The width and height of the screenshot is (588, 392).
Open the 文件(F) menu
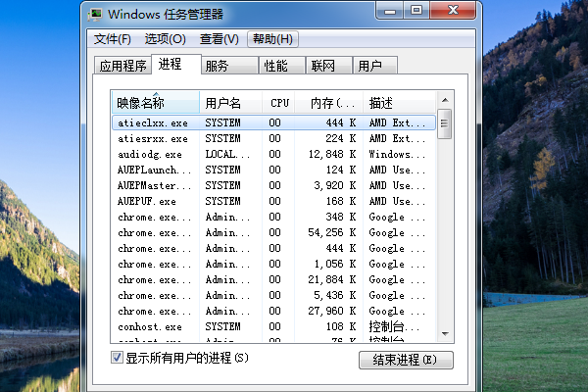pyautogui.click(x=112, y=39)
